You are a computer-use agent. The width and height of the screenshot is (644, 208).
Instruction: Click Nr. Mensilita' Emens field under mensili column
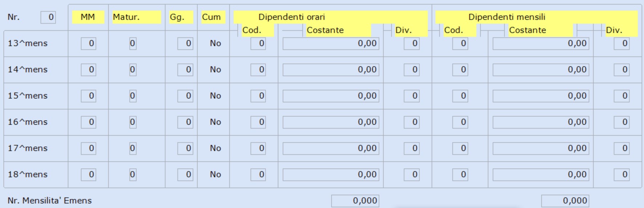click(x=565, y=201)
